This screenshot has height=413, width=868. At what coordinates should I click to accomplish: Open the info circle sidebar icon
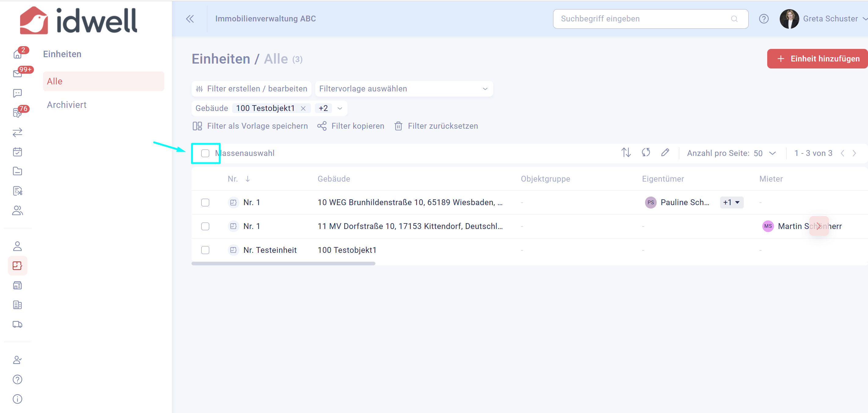click(x=17, y=399)
